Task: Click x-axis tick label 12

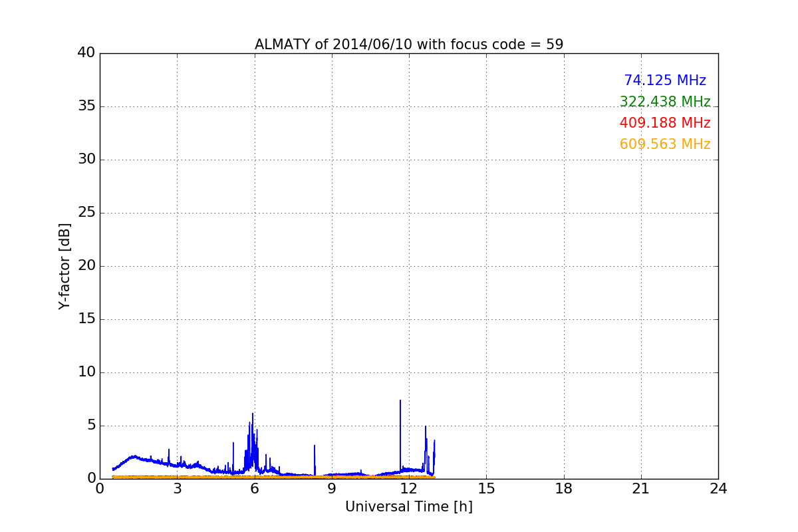Action: pyautogui.click(x=409, y=489)
